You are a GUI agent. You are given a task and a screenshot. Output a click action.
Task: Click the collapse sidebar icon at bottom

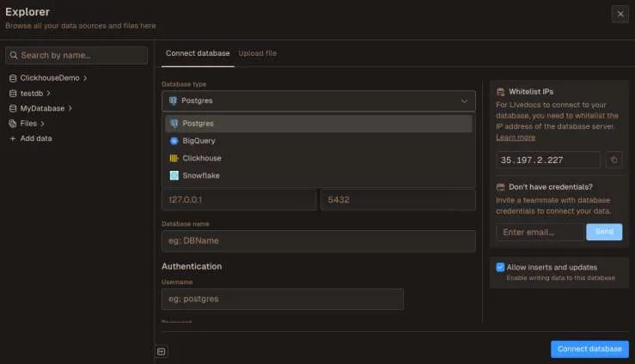[161, 350]
